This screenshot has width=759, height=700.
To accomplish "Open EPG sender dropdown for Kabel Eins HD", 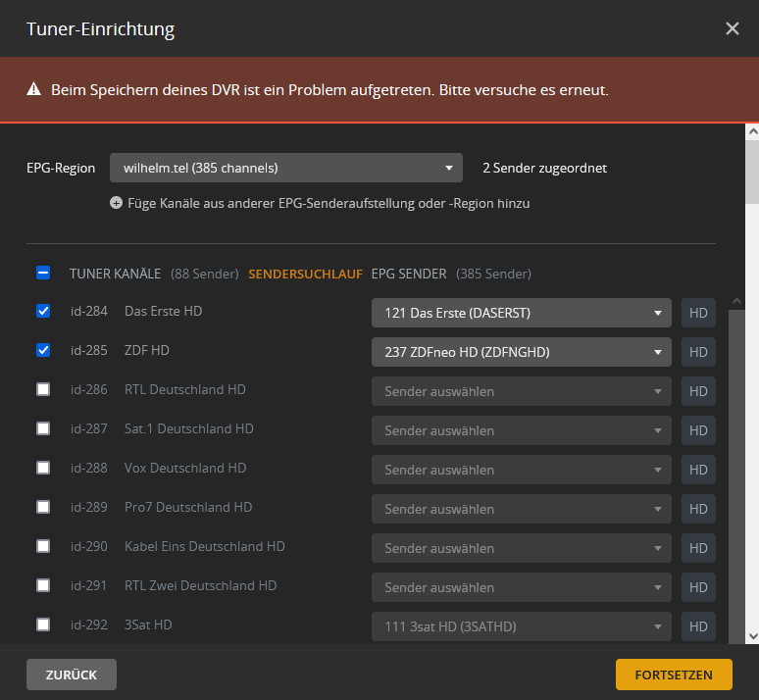I will (x=522, y=548).
